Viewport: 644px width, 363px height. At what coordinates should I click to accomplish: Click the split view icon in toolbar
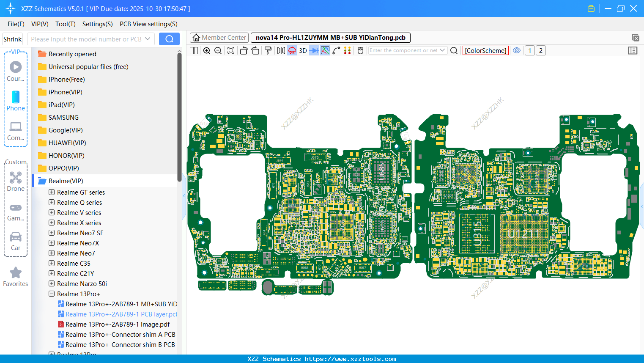pyautogui.click(x=194, y=50)
